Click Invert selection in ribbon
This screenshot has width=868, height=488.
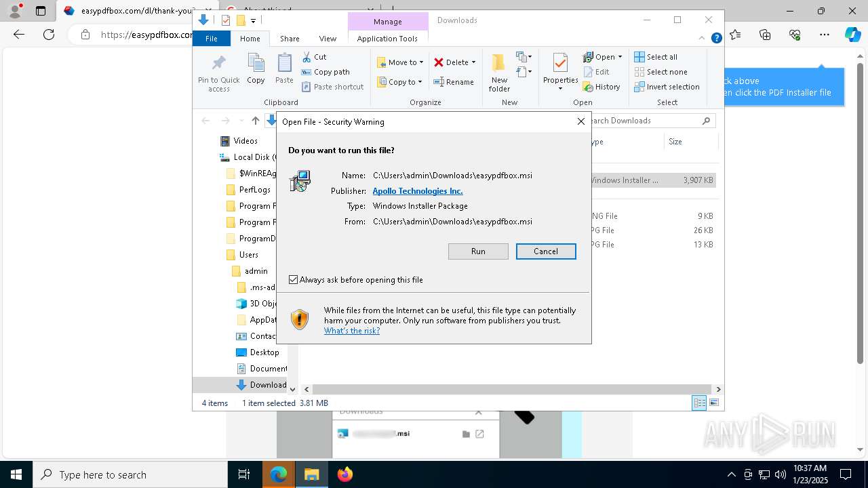pos(667,87)
